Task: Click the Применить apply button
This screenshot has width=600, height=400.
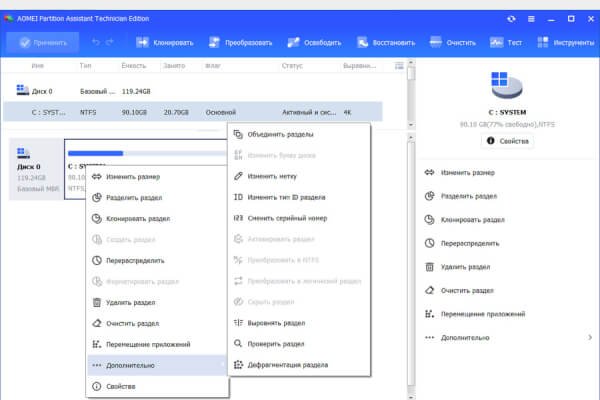Action: [x=43, y=42]
